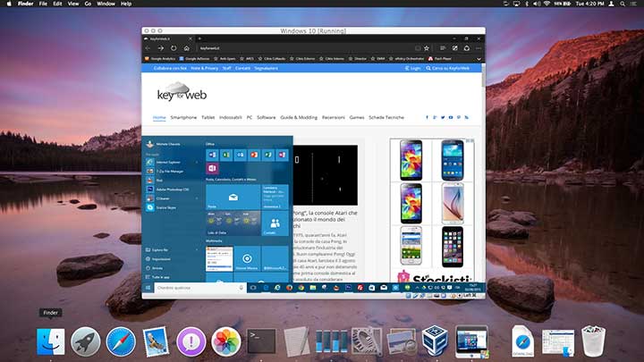Expand the bookmarks bar overflow chevron
This screenshot has width=644, height=362.
(x=479, y=59)
